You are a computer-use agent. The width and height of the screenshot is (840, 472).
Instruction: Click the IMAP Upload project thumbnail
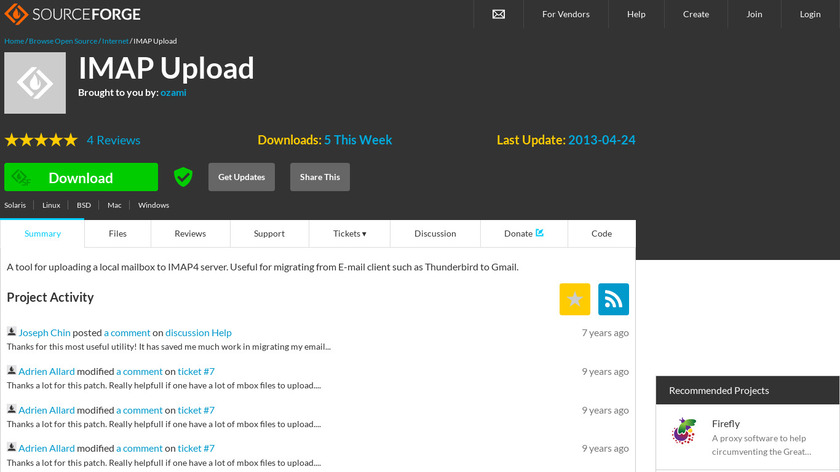[x=35, y=83]
